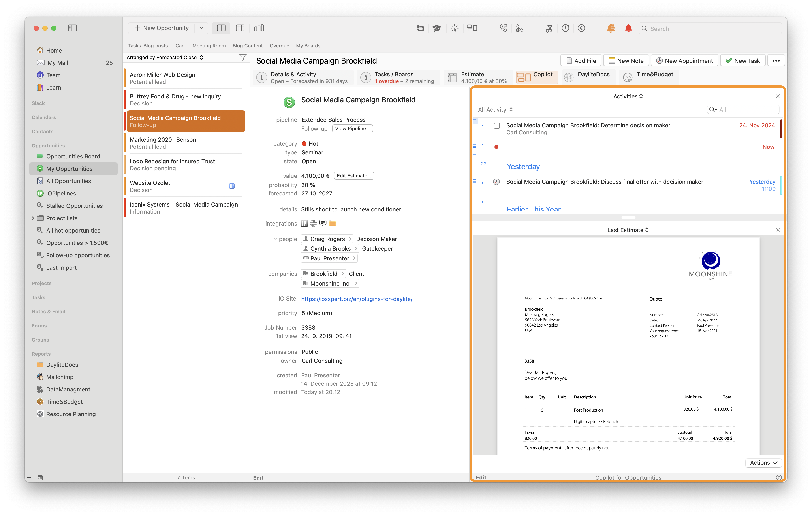Open My Mail in sidebar

[x=73, y=63]
